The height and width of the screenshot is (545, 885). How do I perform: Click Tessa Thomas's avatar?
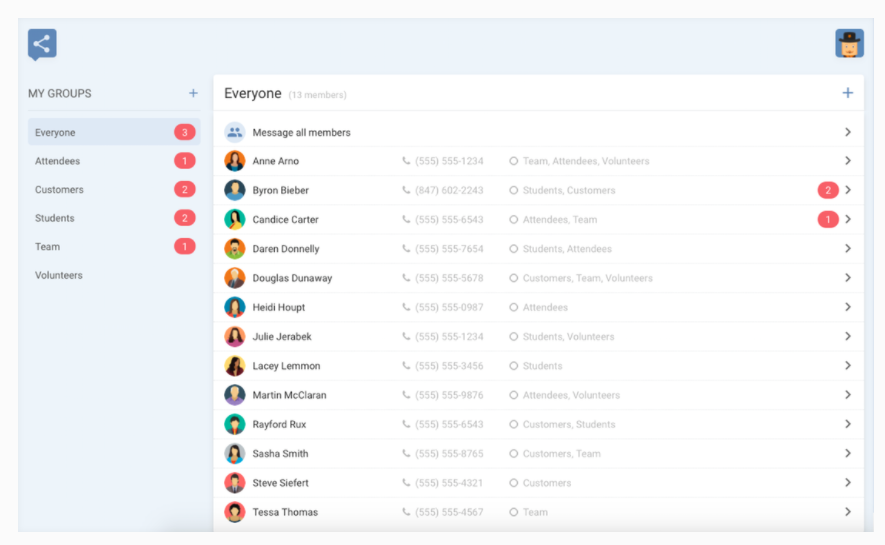(x=235, y=512)
